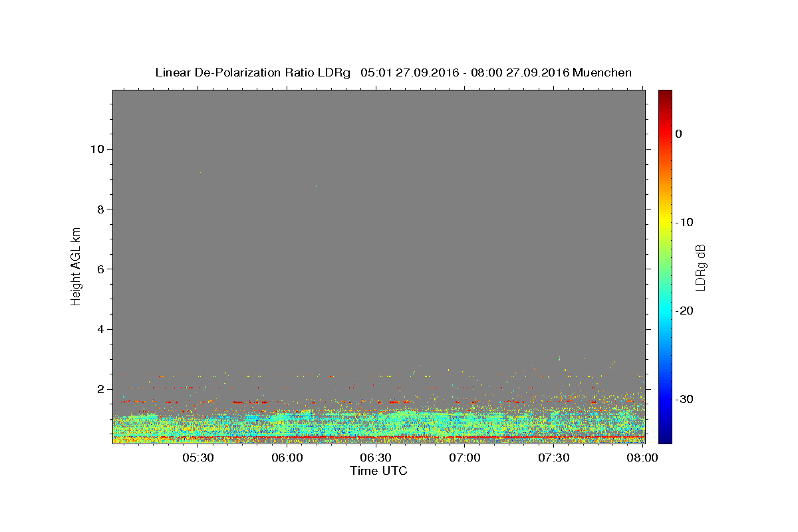The height and width of the screenshot is (532, 798).
Task: Click the cyan -20 dB colorbar region
Action: [665, 311]
